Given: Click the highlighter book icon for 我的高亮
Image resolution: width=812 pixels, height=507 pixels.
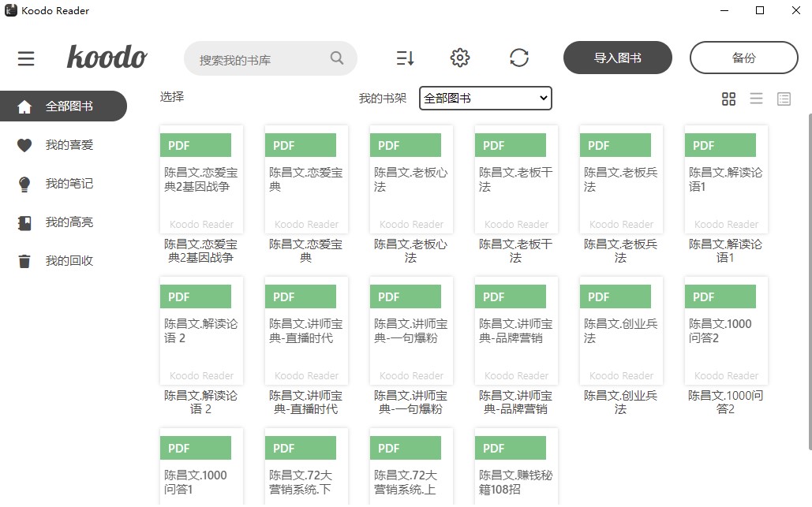Looking at the screenshot, I should 24,223.
